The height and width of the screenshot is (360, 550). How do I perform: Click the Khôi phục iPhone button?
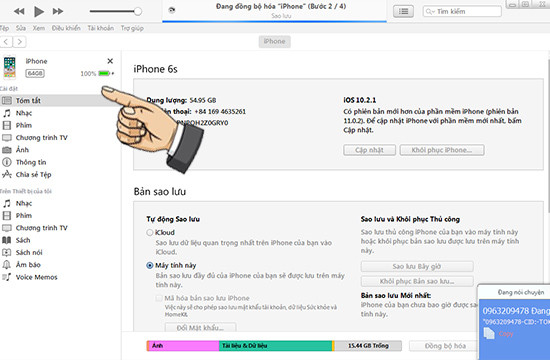442,150
